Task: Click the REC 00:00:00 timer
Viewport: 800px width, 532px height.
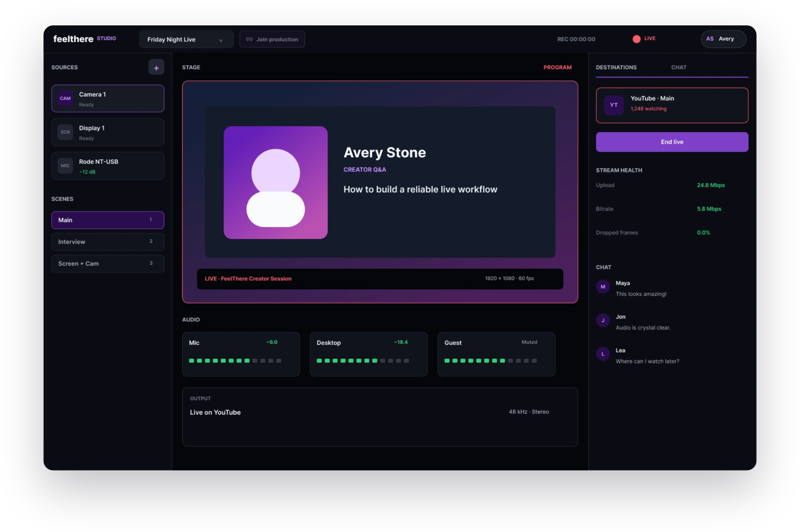Action: pyautogui.click(x=576, y=39)
